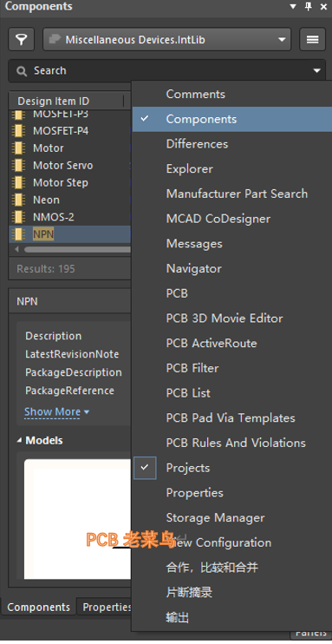Switch to the Components bottom tab
This screenshot has width=332, height=644.
pyautogui.click(x=39, y=607)
